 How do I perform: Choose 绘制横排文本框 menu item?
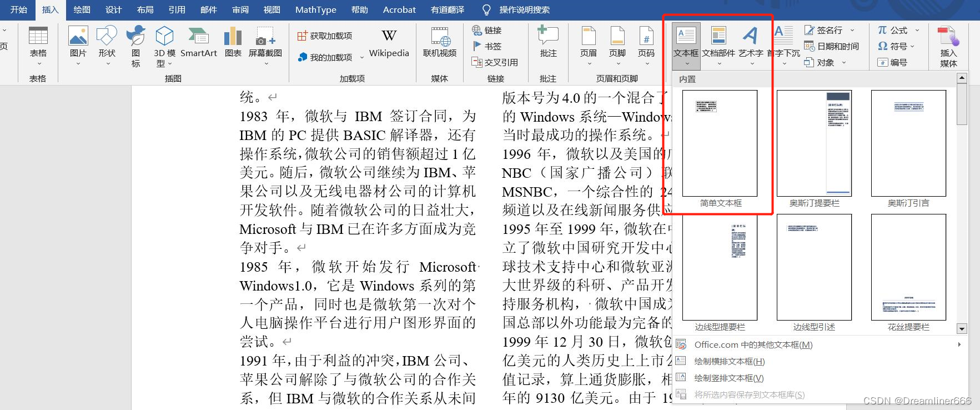(x=820, y=361)
